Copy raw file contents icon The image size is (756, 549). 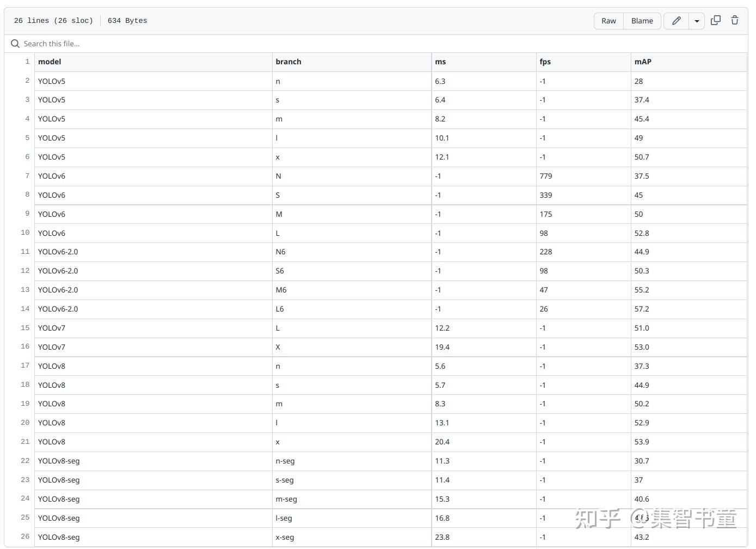coord(716,21)
